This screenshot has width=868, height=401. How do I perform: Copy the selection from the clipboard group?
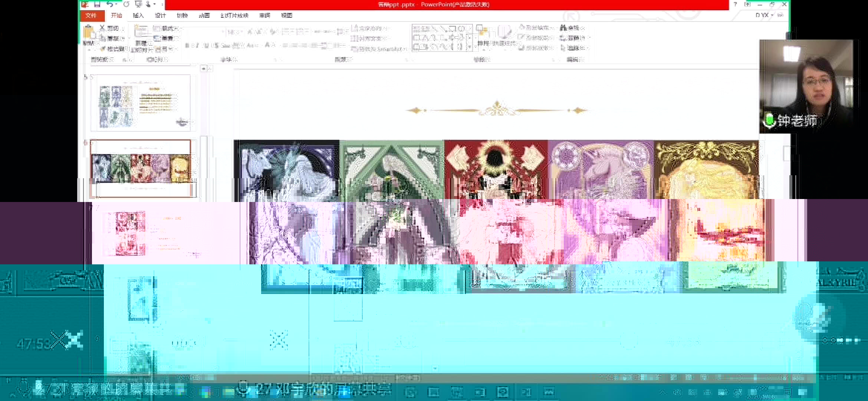coord(112,38)
